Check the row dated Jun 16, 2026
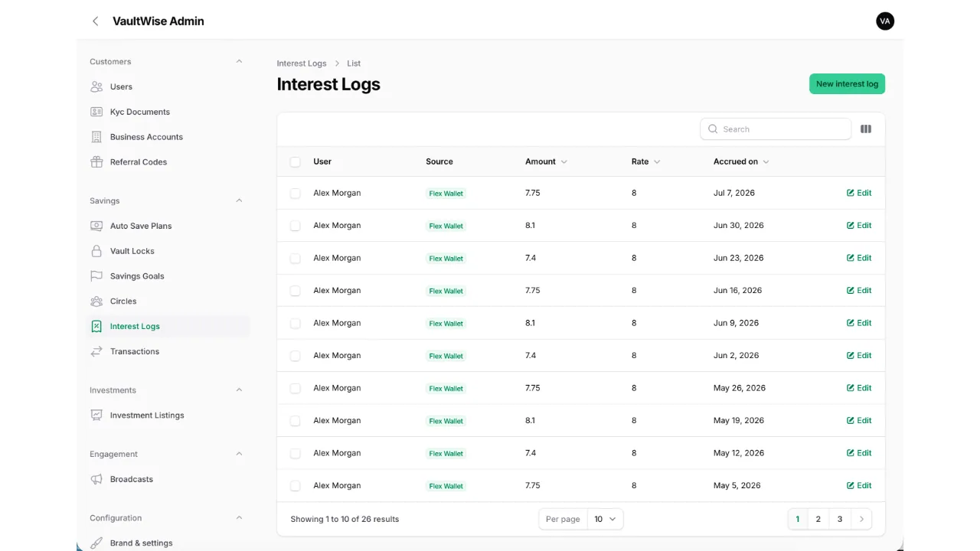Image resolution: width=980 pixels, height=551 pixels. pyautogui.click(x=296, y=291)
